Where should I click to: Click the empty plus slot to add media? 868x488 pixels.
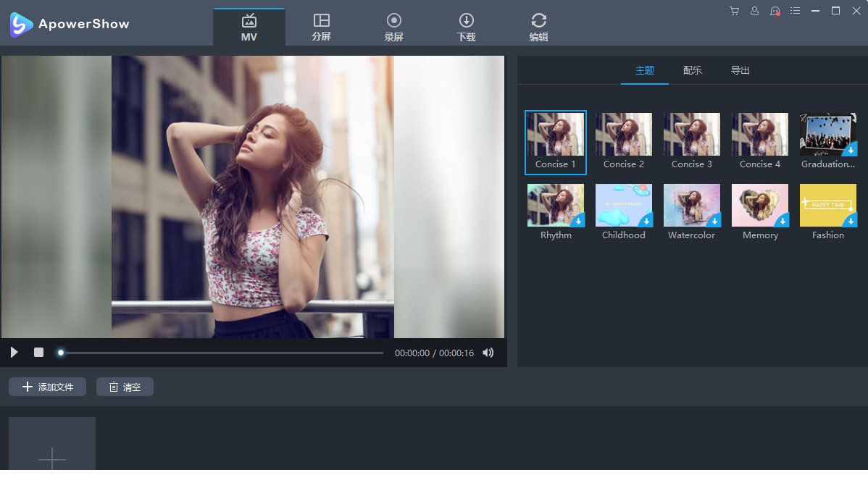pos(52,444)
